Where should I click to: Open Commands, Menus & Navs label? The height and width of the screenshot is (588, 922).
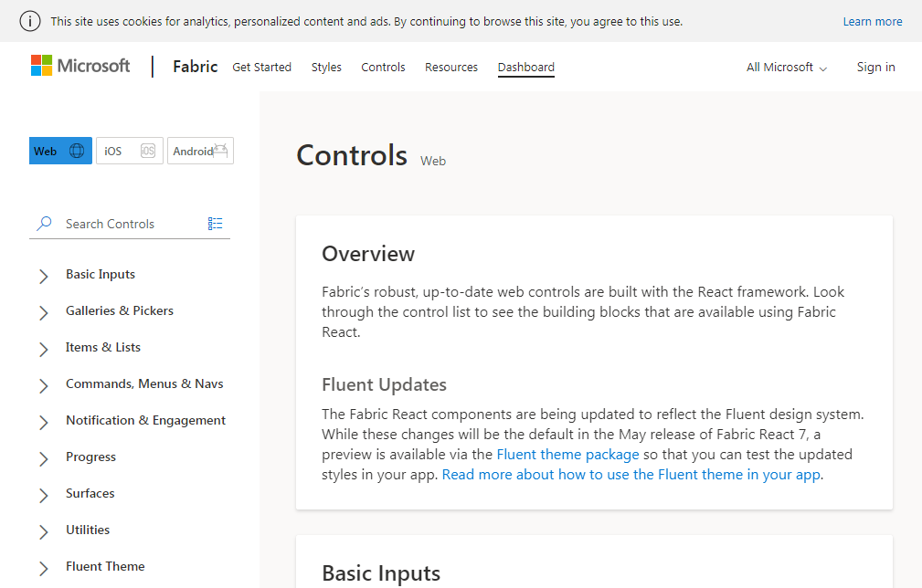(144, 383)
